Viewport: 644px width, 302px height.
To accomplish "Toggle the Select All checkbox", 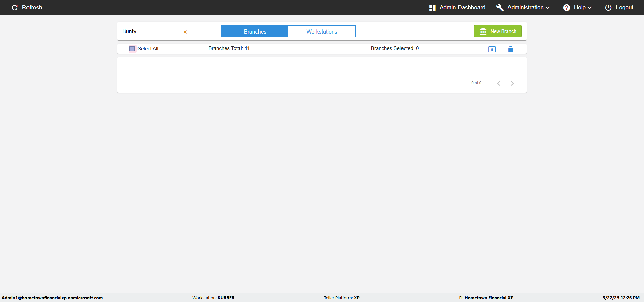I will click(132, 49).
